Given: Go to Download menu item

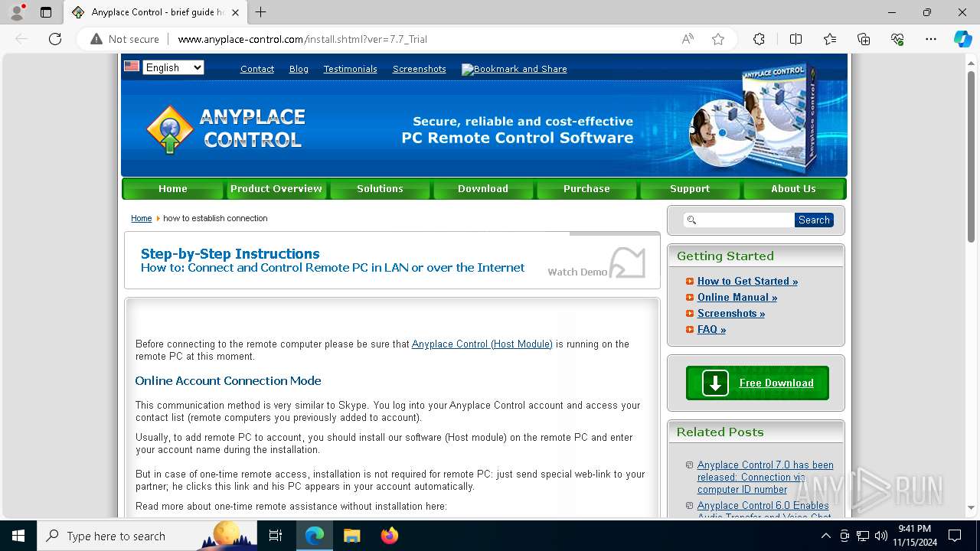Looking at the screenshot, I should [483, 188].
